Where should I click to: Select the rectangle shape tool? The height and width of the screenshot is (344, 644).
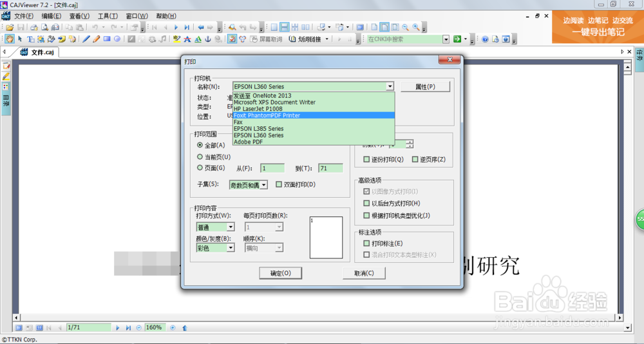click(107, 39)
